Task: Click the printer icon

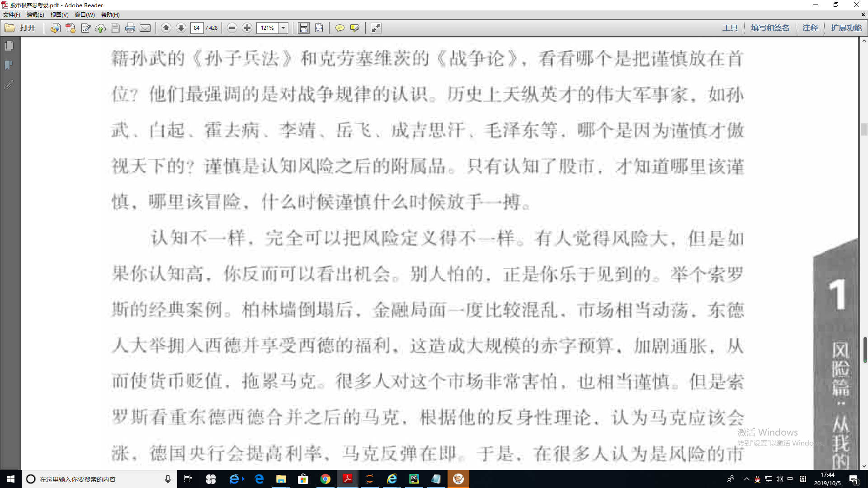Action: [x=130, y=28]
